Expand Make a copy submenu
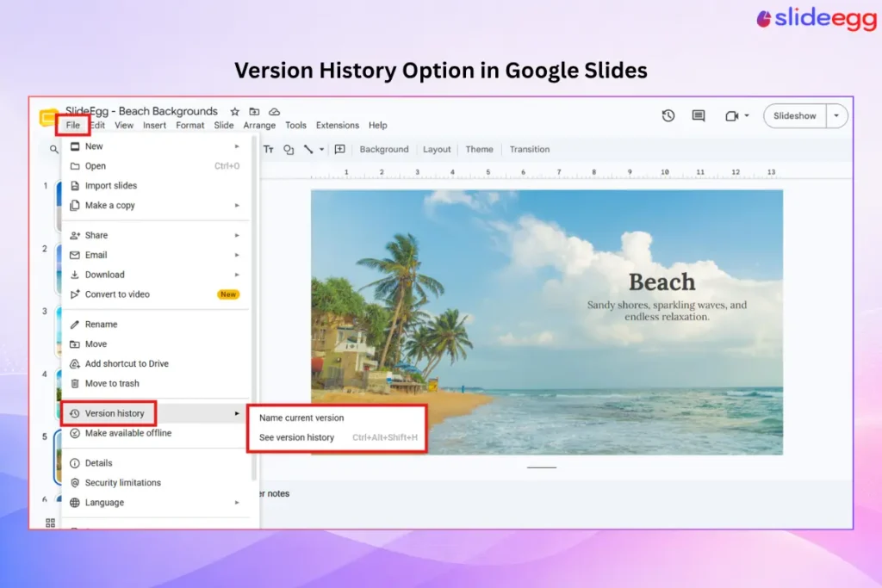The image size is (882, 588). (155, 205)
